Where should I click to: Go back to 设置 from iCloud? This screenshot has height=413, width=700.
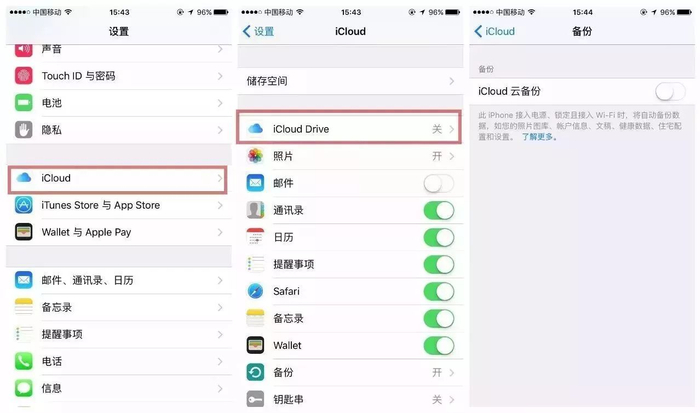click(x=258, y=31)
